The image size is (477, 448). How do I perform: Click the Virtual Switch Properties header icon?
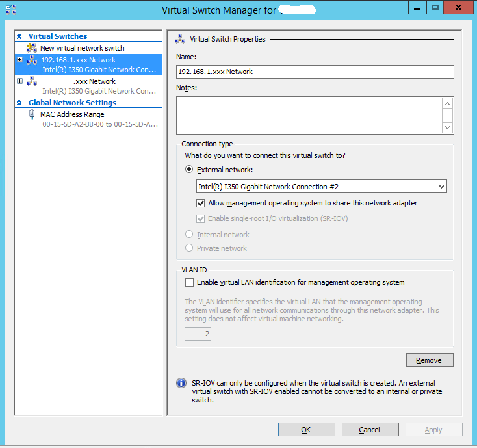[x=180, y=39]
